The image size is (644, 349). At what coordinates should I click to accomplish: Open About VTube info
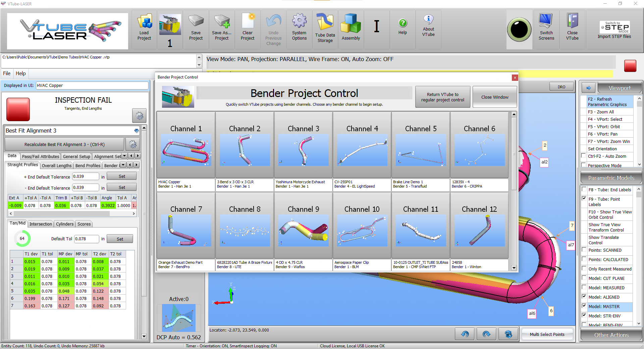428,26
